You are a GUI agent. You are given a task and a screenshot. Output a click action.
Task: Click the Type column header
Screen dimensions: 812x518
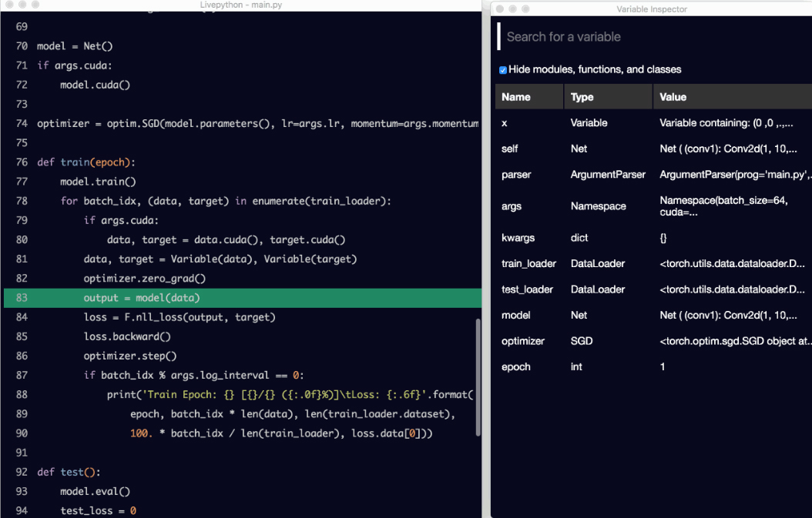click(x=582, y=97)
